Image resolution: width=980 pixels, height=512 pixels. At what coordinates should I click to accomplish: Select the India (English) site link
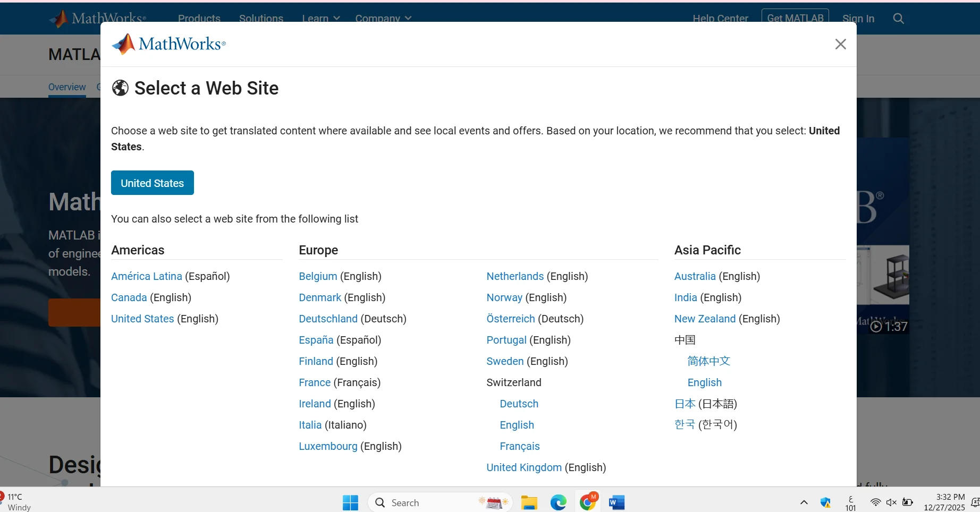708,297
